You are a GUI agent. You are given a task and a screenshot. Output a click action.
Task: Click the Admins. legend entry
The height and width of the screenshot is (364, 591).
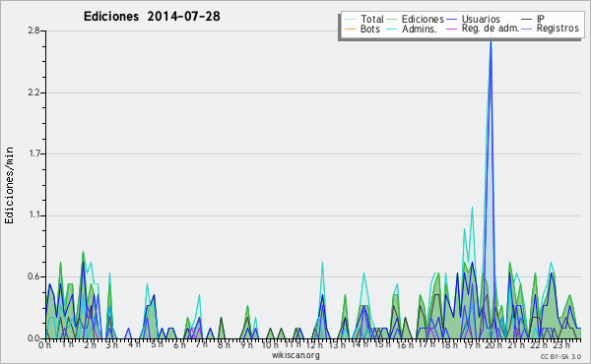coord(420,29)
